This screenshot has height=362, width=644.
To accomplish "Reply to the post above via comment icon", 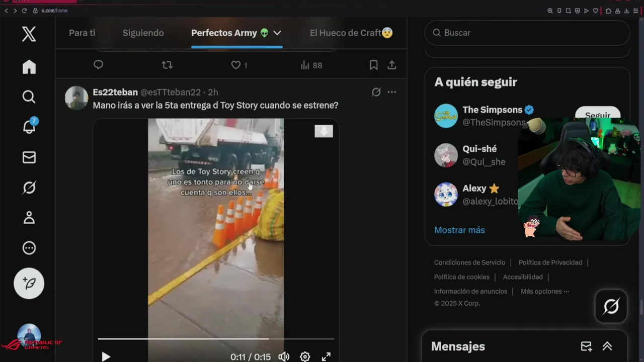I will [99, 65].
